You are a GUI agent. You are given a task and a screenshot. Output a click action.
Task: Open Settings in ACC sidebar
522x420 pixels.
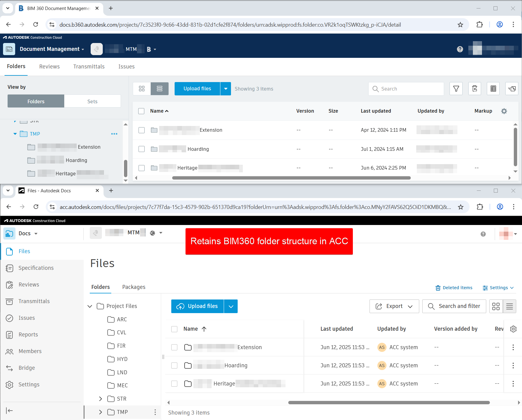click(x=29, y=385)
